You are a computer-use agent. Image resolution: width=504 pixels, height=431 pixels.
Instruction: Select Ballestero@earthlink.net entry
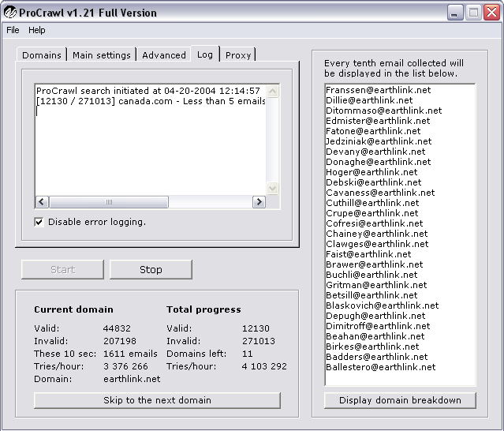coord(381,367)
